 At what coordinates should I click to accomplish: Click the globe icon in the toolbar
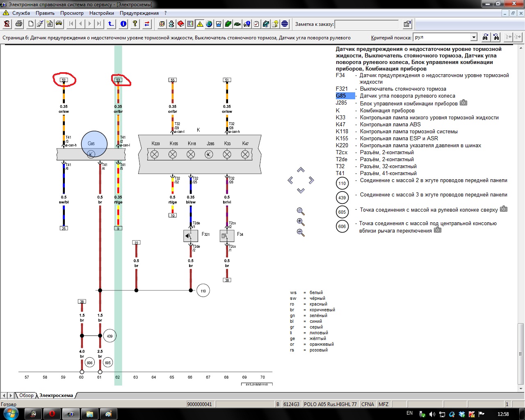[x=209, y=24]
